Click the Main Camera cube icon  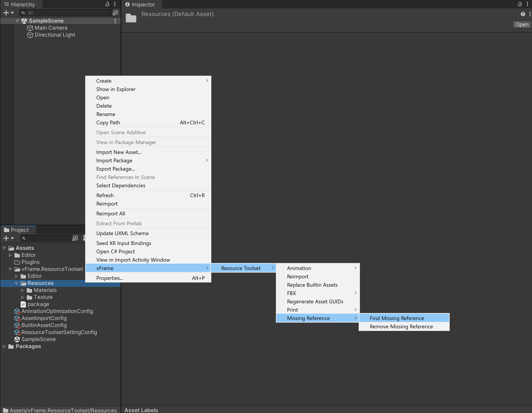(30, 28)
